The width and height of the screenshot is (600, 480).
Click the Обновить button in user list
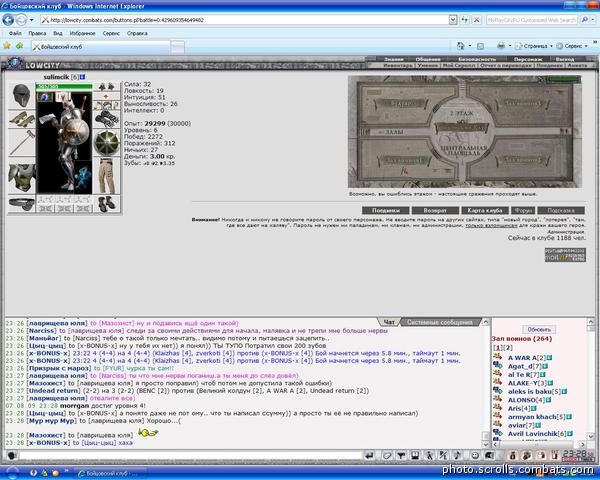pyautogui.click(x=539, y=330)
